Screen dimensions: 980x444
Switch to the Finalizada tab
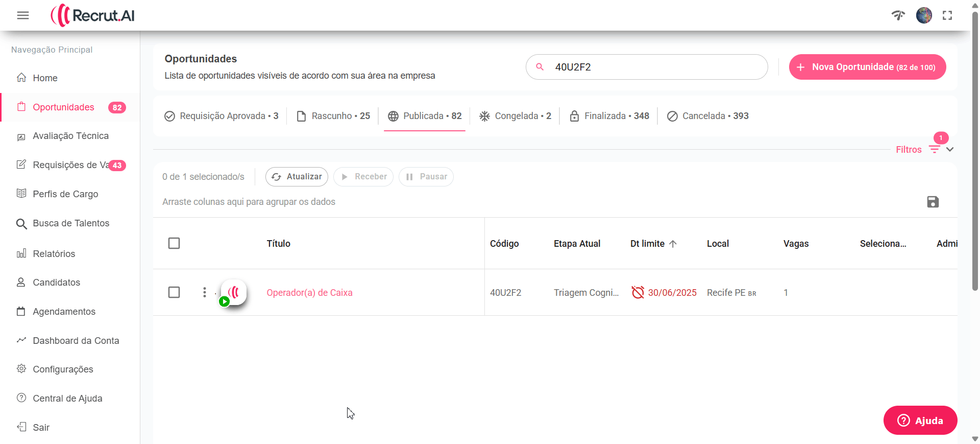[x=609, y=116]
